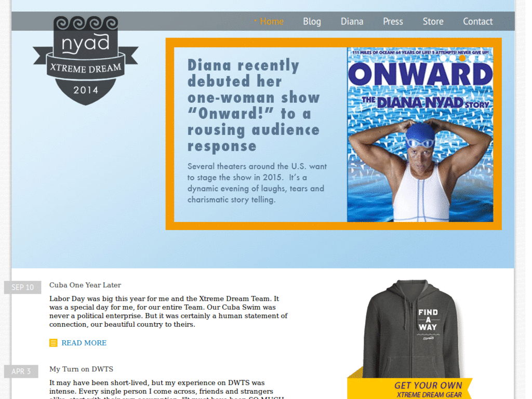Click the SEP 10 date tag

pos(23,287)
